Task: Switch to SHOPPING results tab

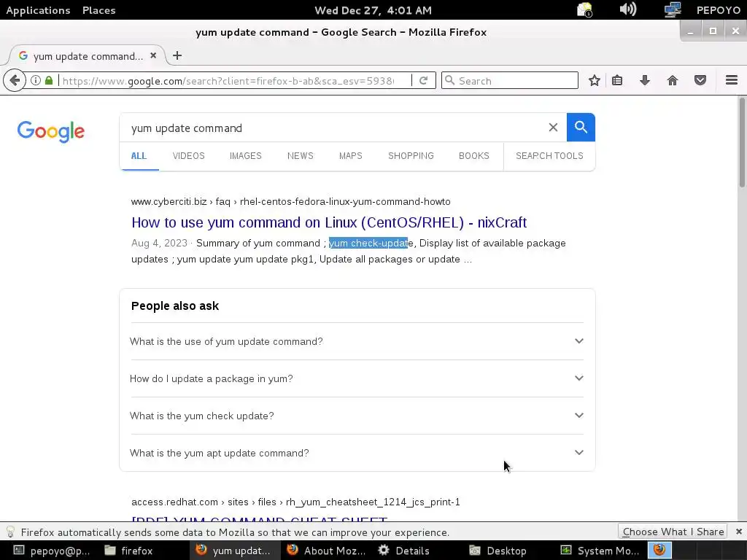Action: [411, 156]
